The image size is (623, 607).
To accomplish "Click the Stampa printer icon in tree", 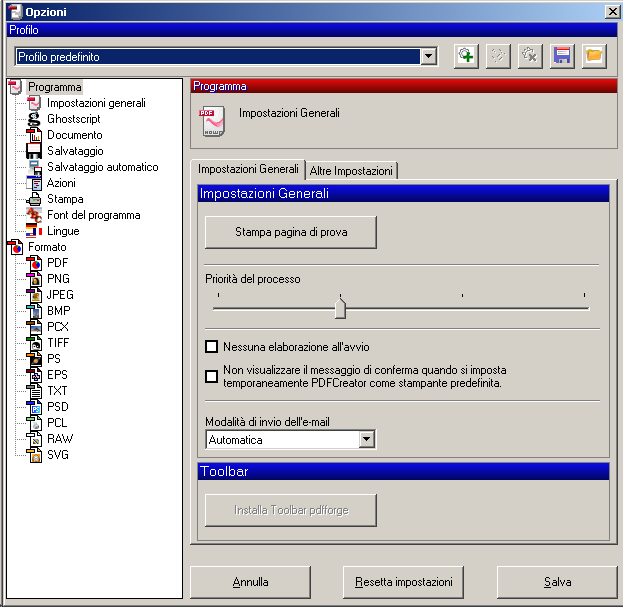I will pos(34,199).
